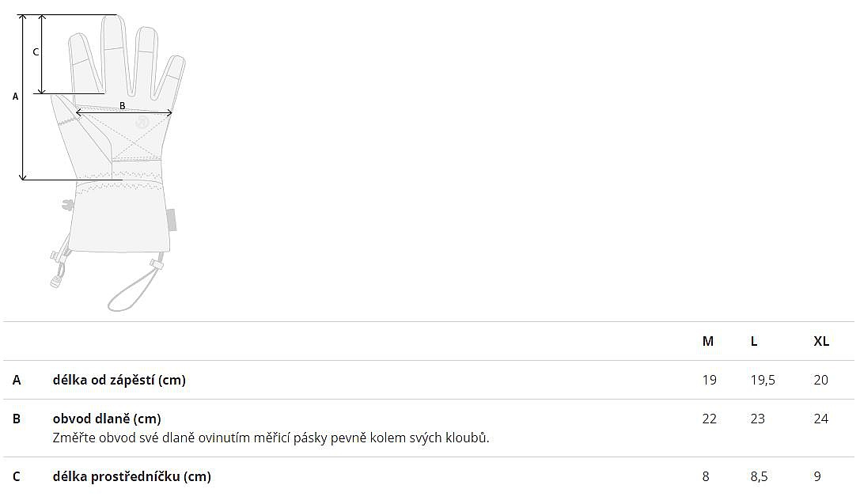Image resolution: width=860 pixels, height=504 pixels.
Task: Click the palm circumference value 22 for M
Action: pos(709,419)
